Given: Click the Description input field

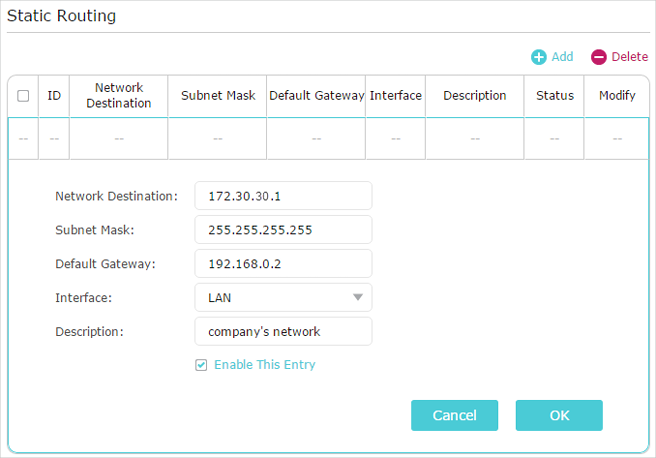Looking at the screenshot, I should pyautogui.click(x=283, y=331).
